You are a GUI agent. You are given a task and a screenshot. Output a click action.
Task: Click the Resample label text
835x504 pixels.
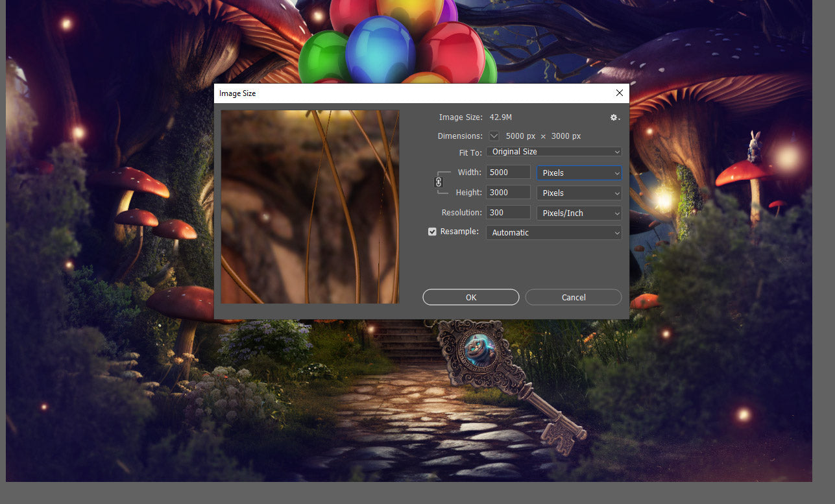pos(459,232)
